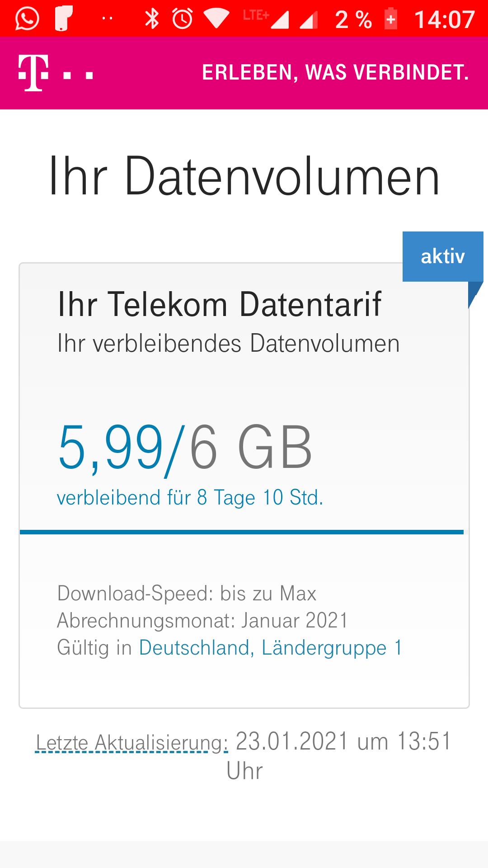Tap the second mobile signal icon
Viewport: 488px width, 868px height.
[309, 19]
